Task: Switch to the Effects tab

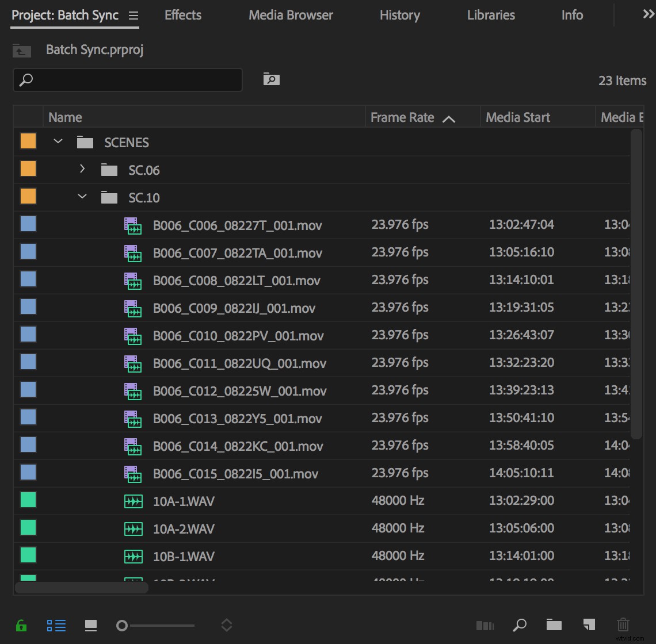Action: [182, 16]
